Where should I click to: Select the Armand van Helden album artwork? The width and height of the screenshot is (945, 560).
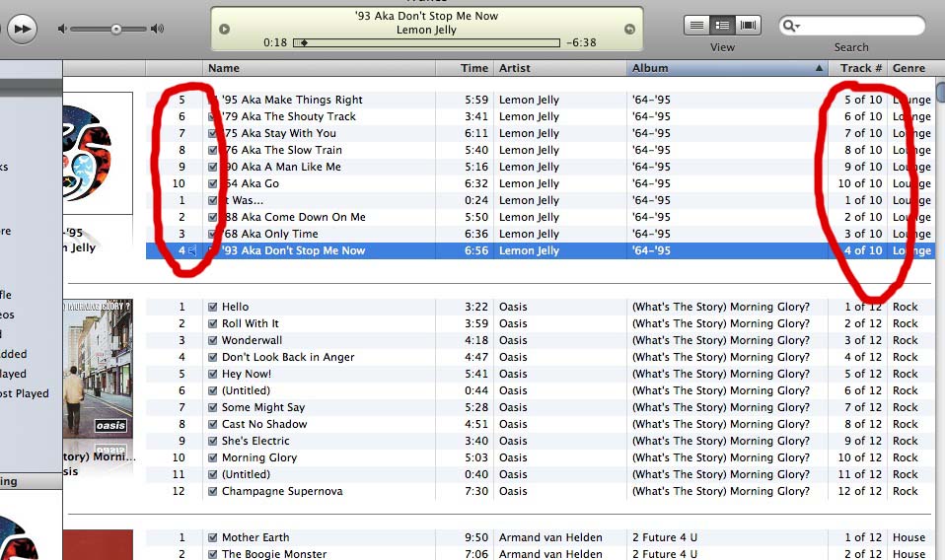click(x=98, y=545)
